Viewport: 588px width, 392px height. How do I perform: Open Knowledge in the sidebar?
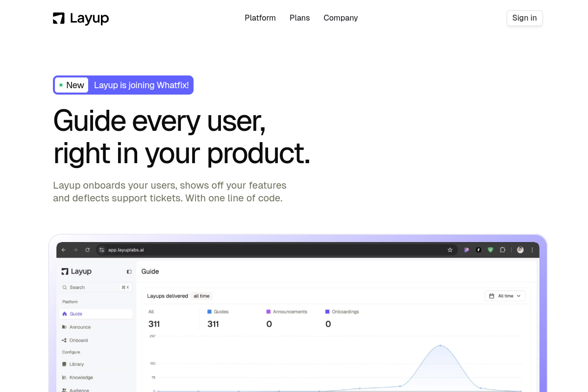pyautogui.click(x=77, y=377)
